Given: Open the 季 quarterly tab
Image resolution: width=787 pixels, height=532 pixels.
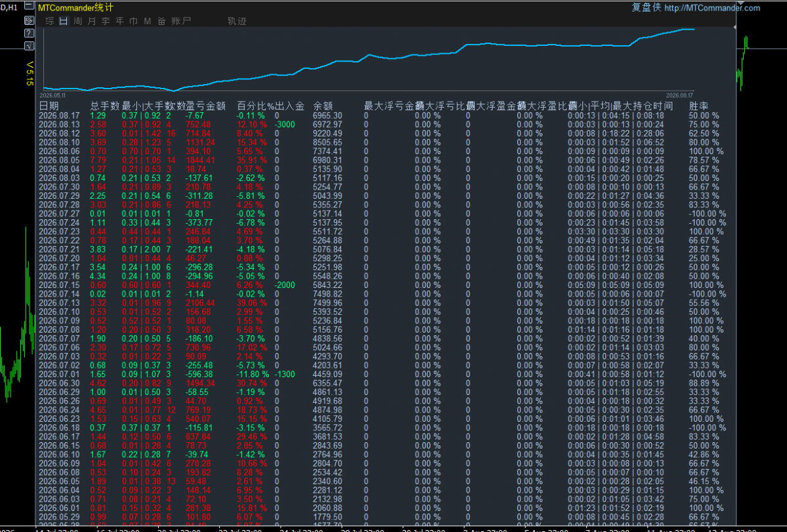Looking at the screenshot, I should click(106, 21).
